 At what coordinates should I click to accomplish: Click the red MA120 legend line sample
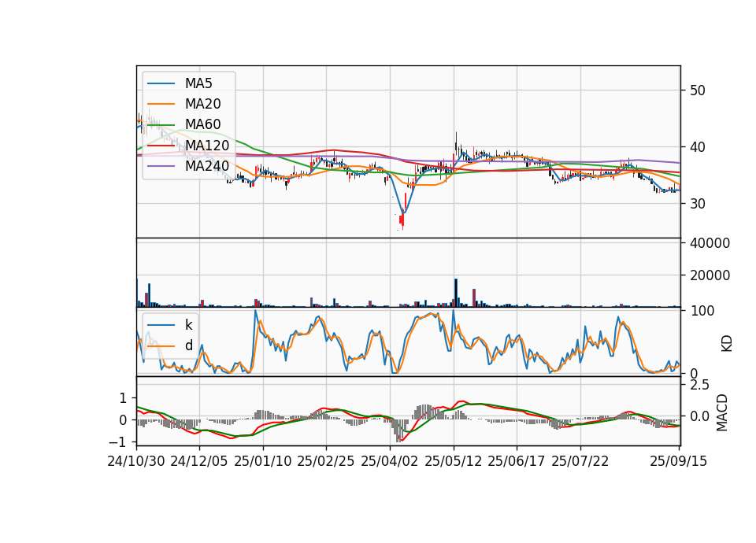(161, 146)
